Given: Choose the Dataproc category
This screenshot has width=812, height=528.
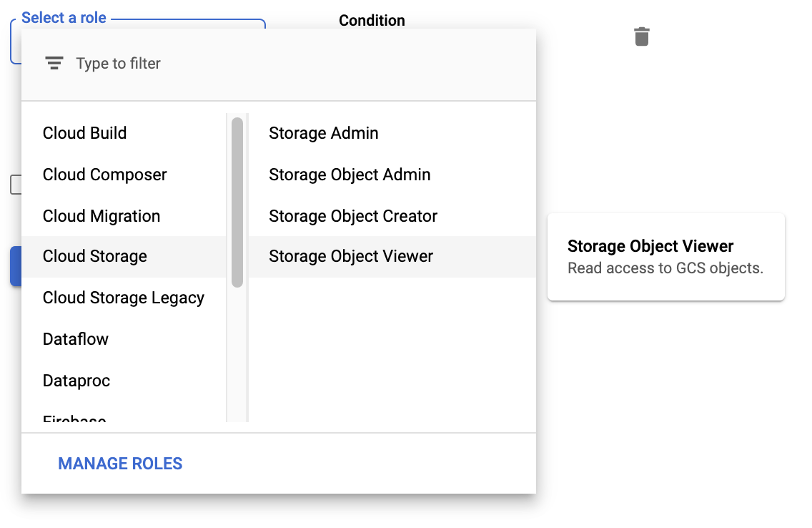Looking at the screenshot, I should tap(76, 381).
